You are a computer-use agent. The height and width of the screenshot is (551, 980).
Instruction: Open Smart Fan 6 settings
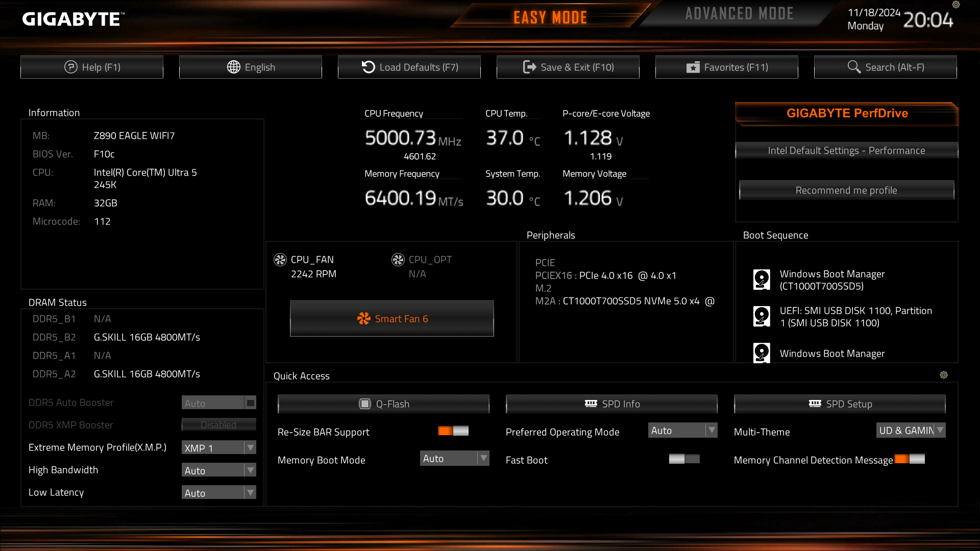point(392,318)
